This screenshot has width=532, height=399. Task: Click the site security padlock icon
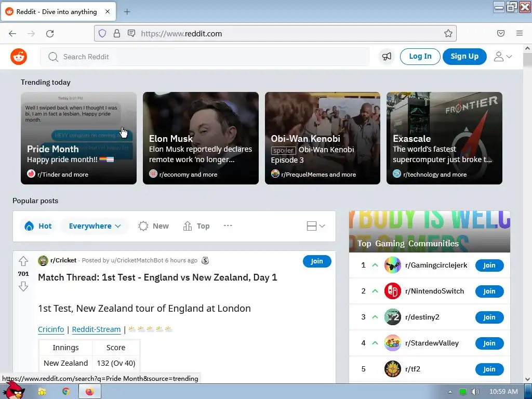tap(117, 33)
